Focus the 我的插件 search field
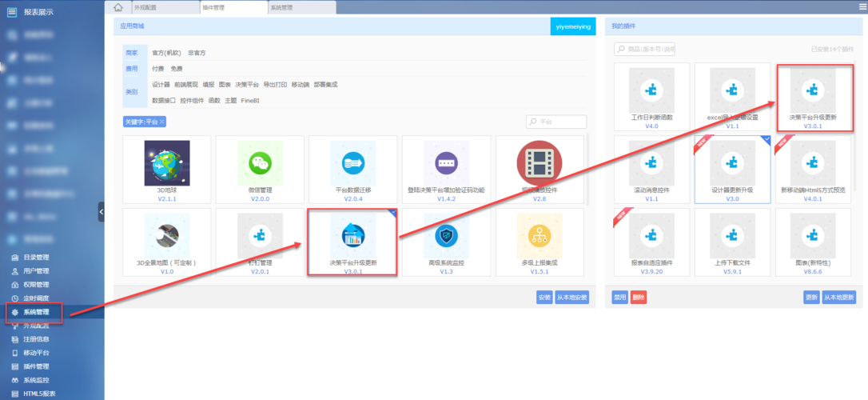This screenshot has width=868, height=400. [644, 50]
